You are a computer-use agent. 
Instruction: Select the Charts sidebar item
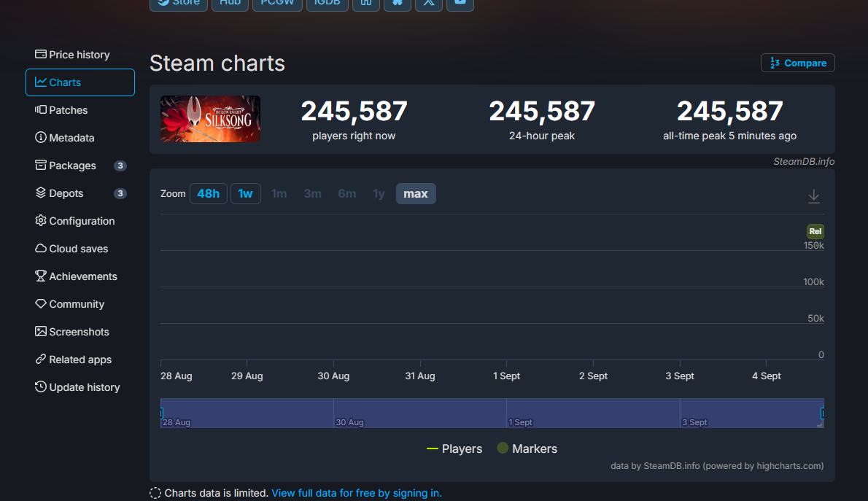coord(80,82)
